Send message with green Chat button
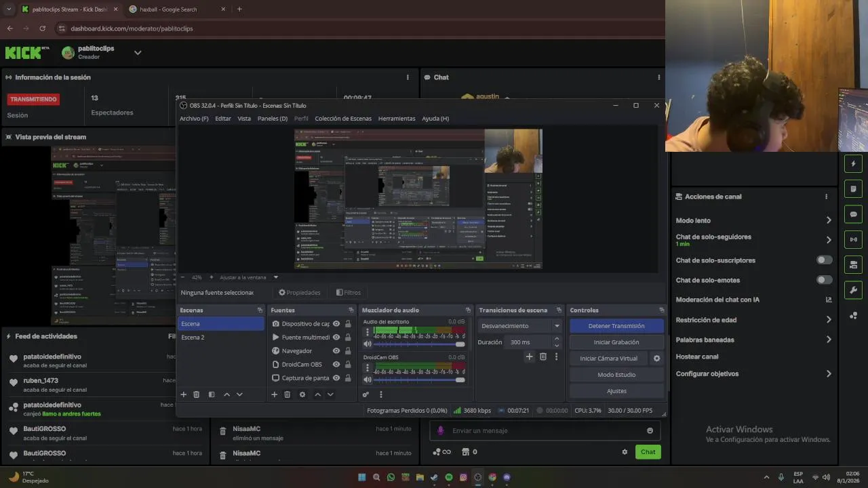The image size is (868, 488). (x=648, y=452)
